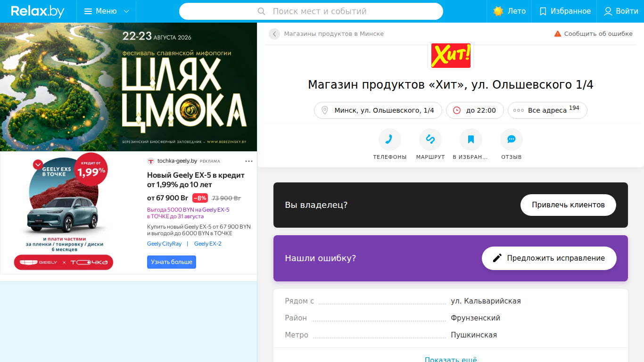This screenshot has height=362, width=644.
Task: Click the от 67 900 Br price
Action: coord(167,198)
